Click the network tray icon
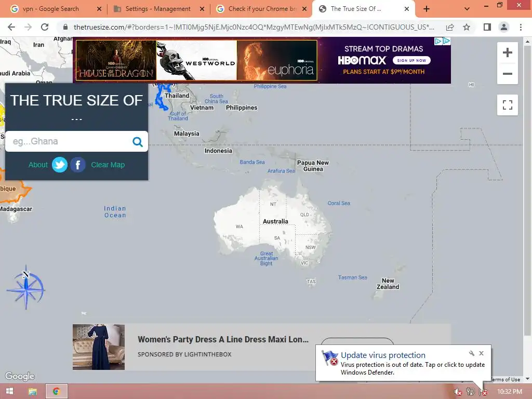The image size is (532, 399). click(471, 392)
